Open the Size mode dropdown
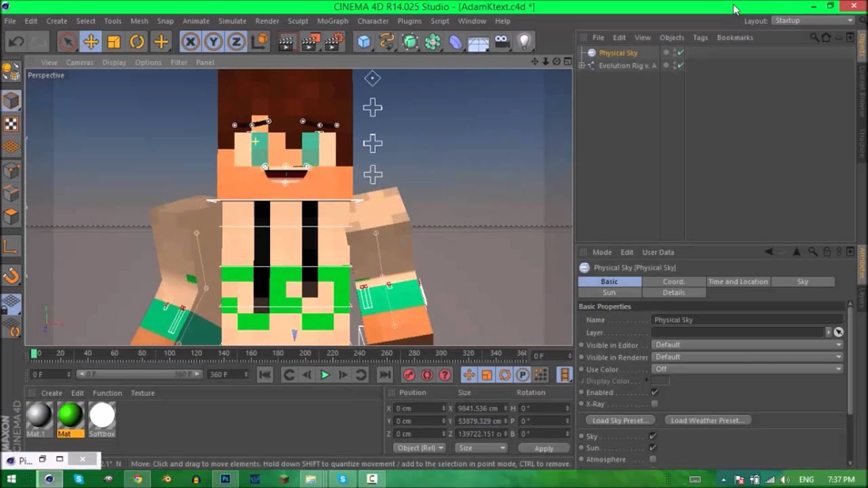Screen dimensions: 868x488 click(x=481, y=448)
